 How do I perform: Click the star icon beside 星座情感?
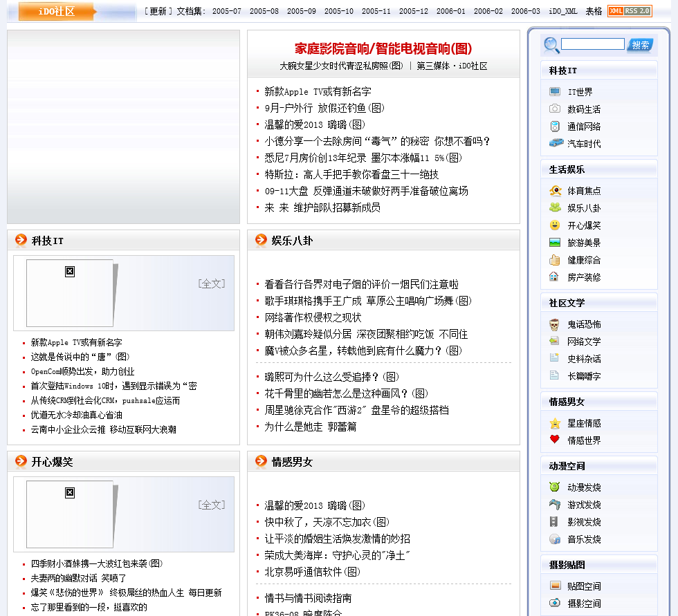click(x=555, y=423)
